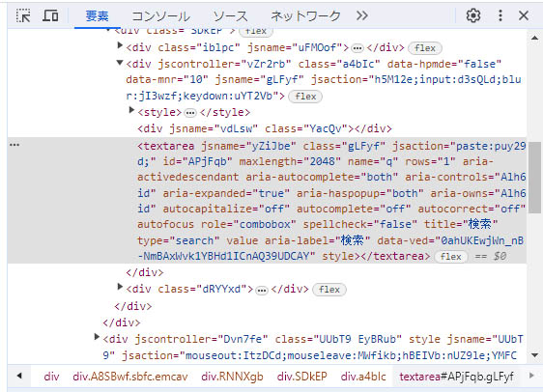This screenshot has width=543, height=392.
Task: Click the ellipsis inside the iblpc div
Action: (x=357, y=48)
